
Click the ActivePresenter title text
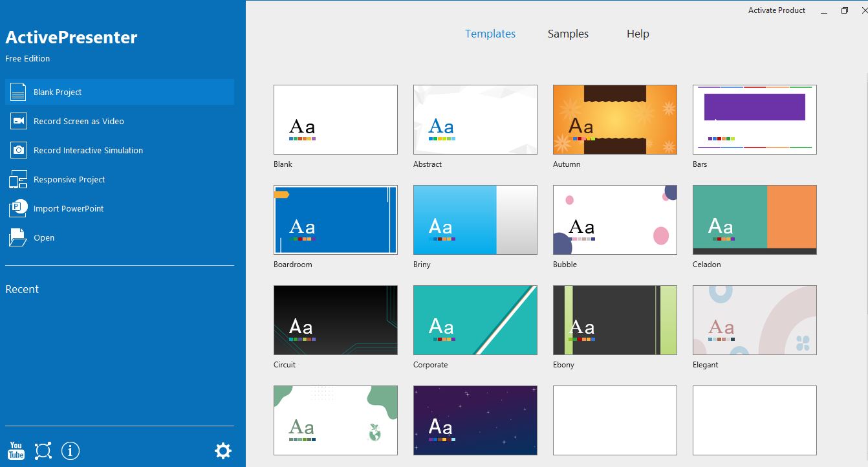(71, 38)
